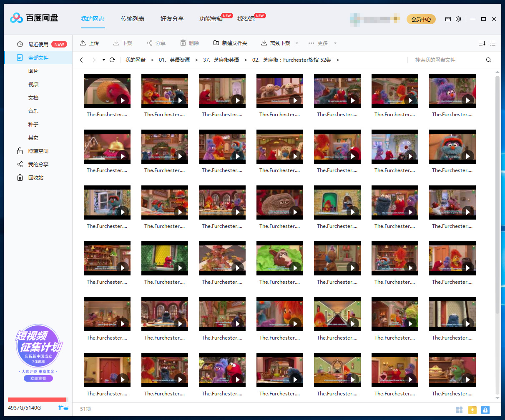Filter files by 音乐
This screenshot has height=420, width=505.
pos(33,111)
